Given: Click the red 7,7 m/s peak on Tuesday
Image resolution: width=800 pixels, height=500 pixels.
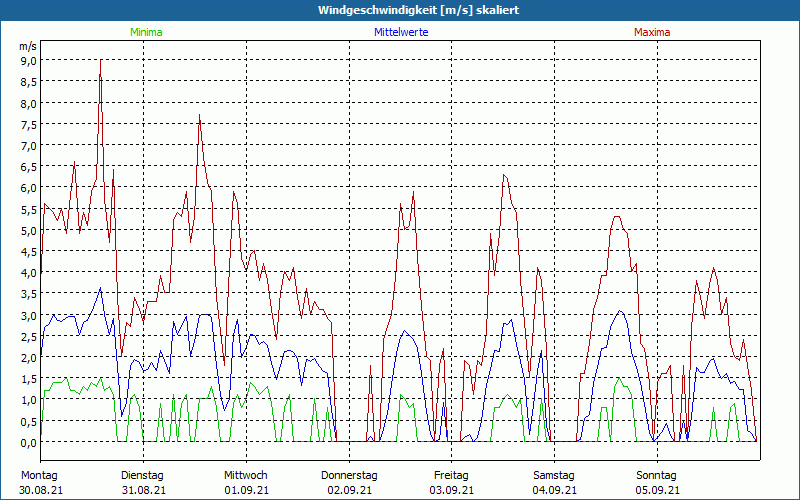Looking at the screenshot, I should click(199, 116).
